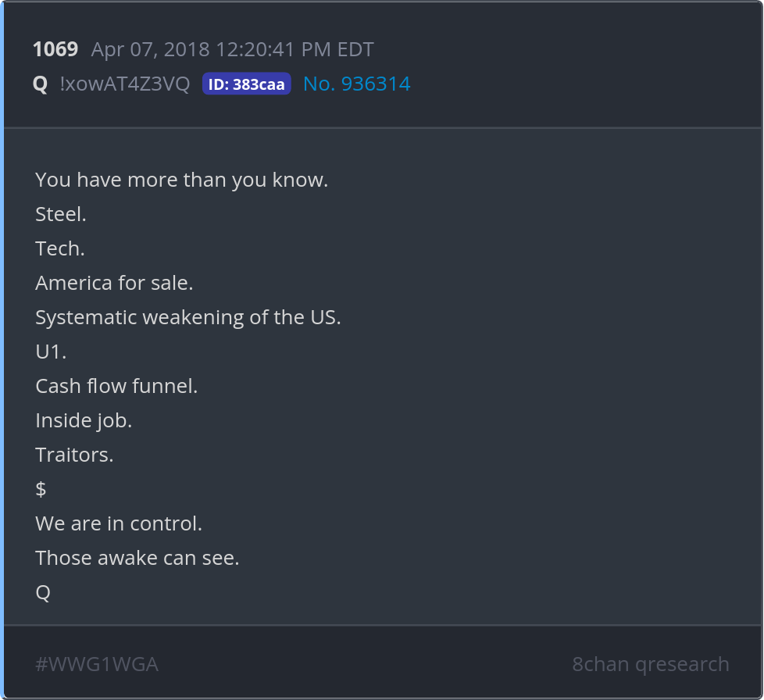Open the No. 936314 post link
The height and width of the screenshot is (700, 764).
click(356, 84)
